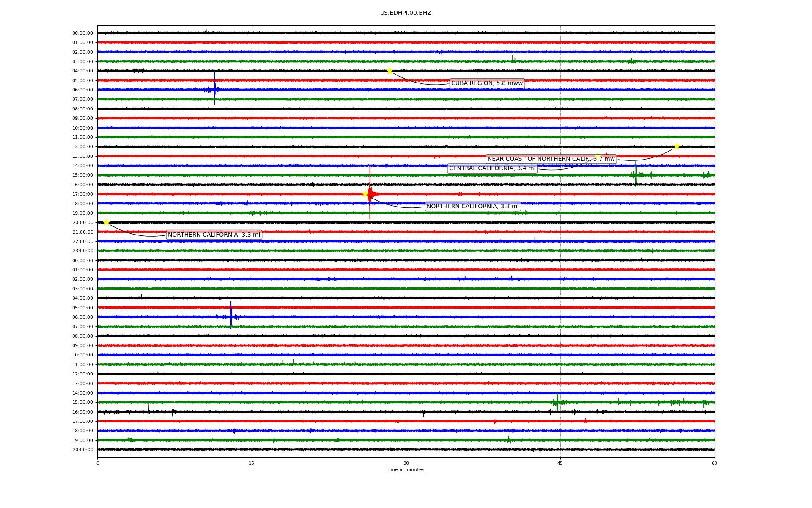Click the 'time in minutes' axis label
The width and height of the screenshot is (812, 508).
pos(406,469)
